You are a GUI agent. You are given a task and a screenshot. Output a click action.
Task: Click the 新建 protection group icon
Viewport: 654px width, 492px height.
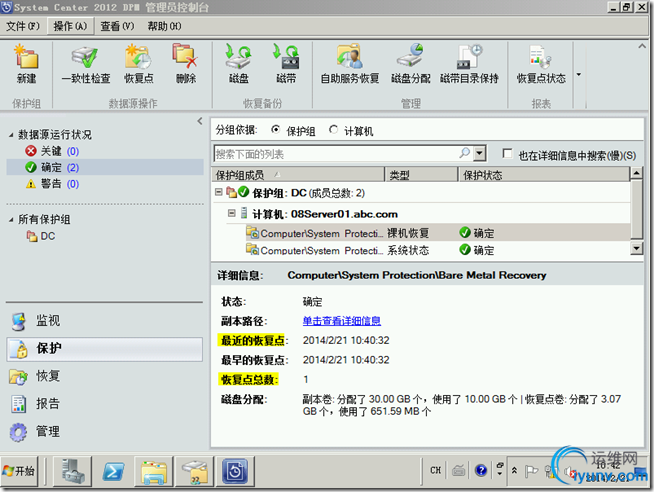pos(26,64)
